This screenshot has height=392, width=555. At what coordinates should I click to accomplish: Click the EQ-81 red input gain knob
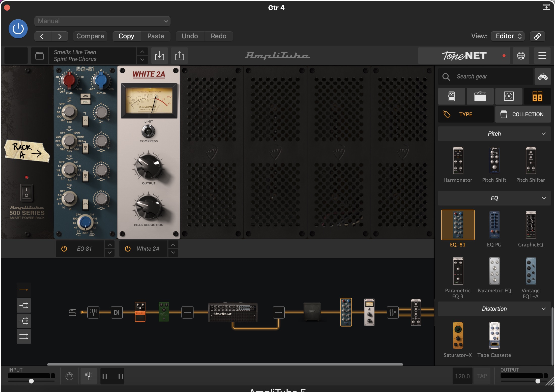(x=69, y=80)
